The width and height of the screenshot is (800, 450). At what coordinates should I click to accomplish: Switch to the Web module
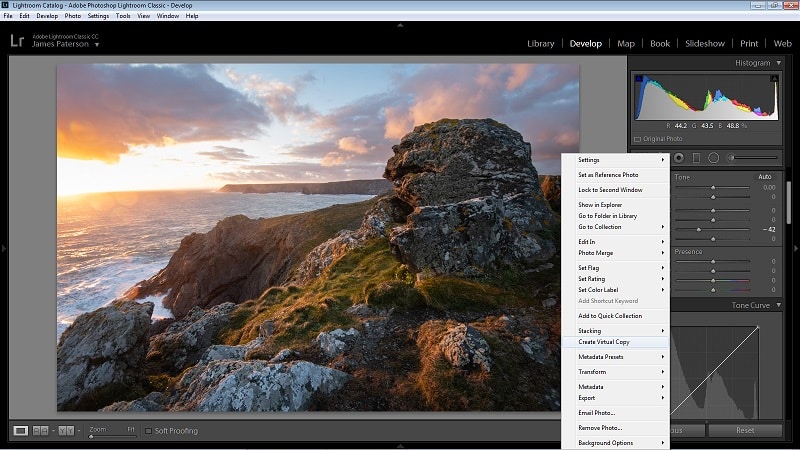pos(783,43)
